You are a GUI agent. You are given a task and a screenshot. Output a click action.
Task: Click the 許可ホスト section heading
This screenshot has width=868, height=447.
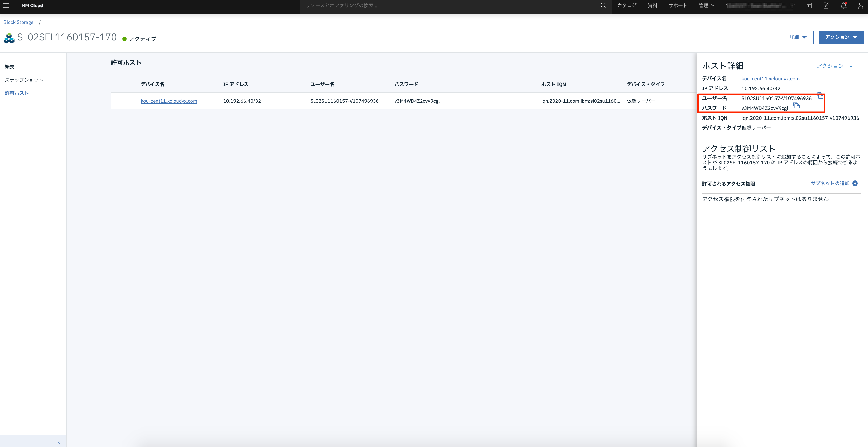coord(126,62)
